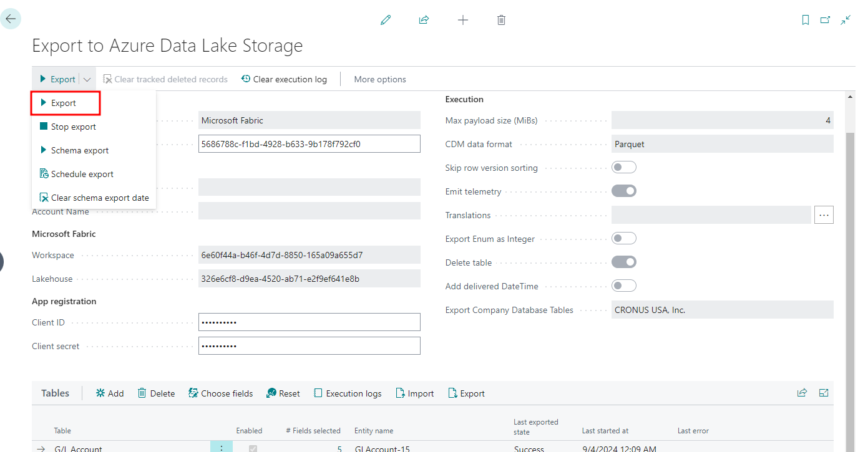
Task: Click Reset in Tables toolbar
Action: pyautogui.click(x=283, y=393)
